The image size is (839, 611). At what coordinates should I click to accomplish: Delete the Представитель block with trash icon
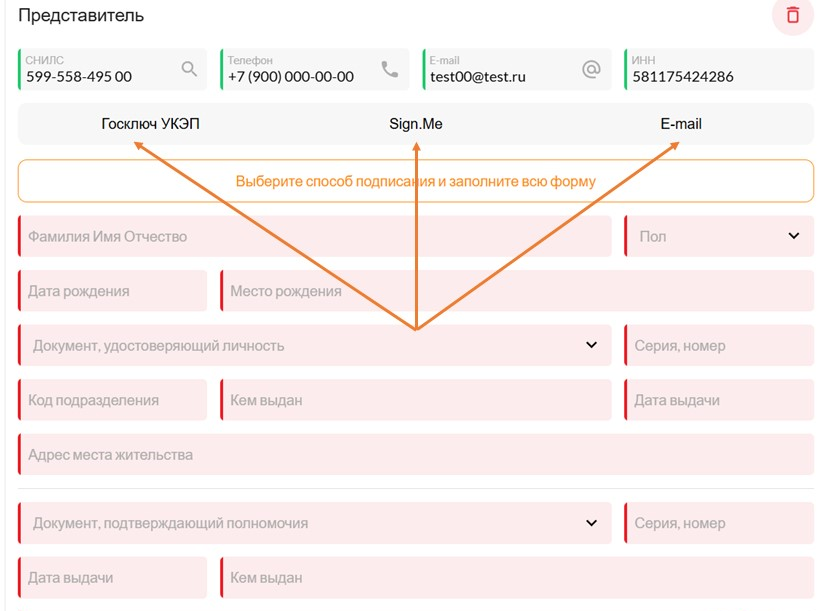pyautogui.click(x=792, y=15)
